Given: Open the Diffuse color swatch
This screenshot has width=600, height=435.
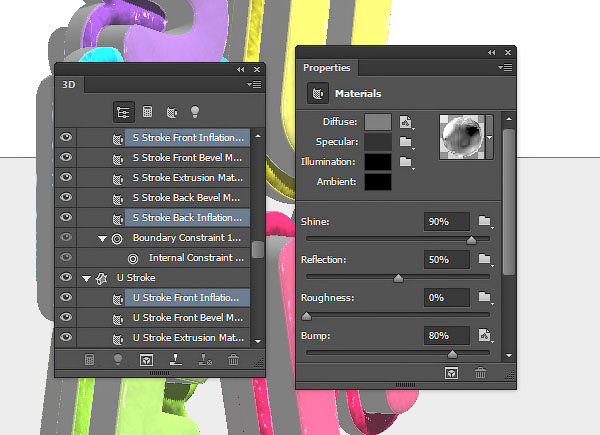Looking at the screenshot, I should point(378,122).
